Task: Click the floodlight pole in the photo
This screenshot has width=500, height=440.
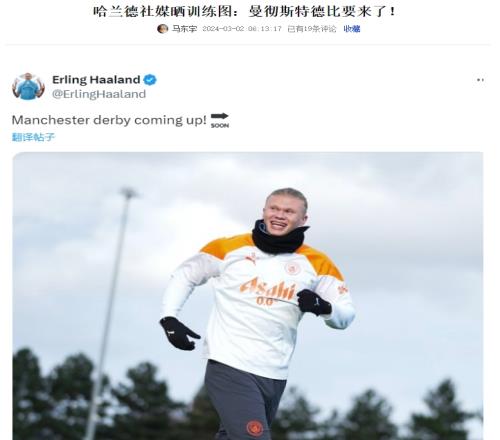Action: (110, 313)
